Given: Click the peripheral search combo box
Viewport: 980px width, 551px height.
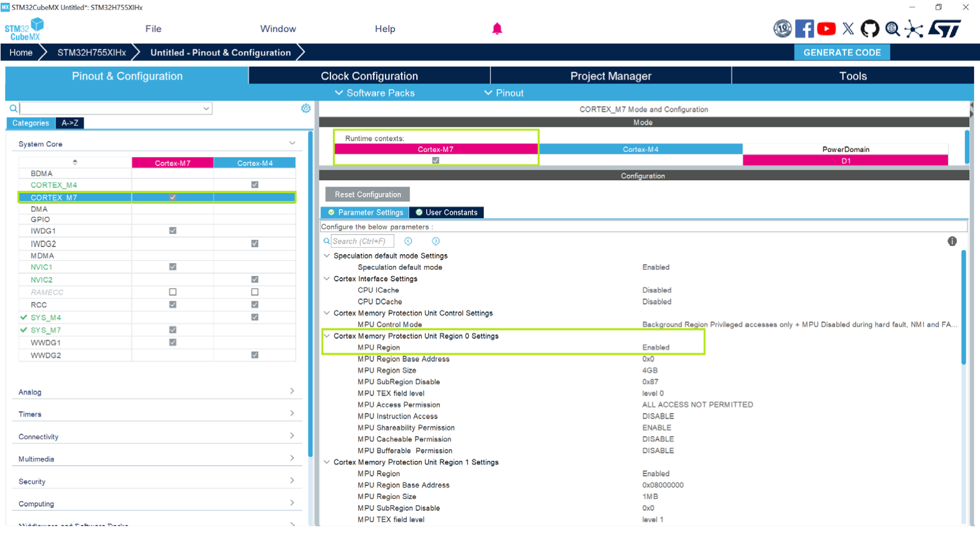Looking at the screenshot, I should (116, 108).
